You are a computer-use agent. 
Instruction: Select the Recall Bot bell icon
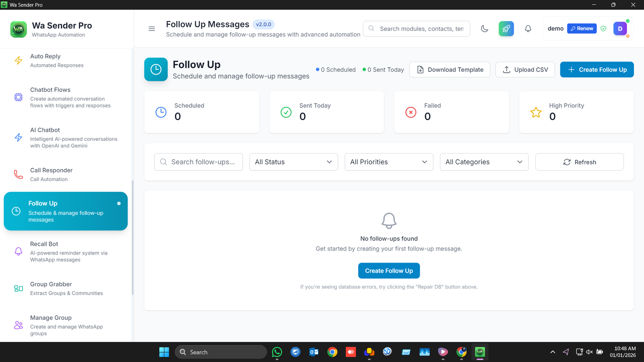pos(18,251)
